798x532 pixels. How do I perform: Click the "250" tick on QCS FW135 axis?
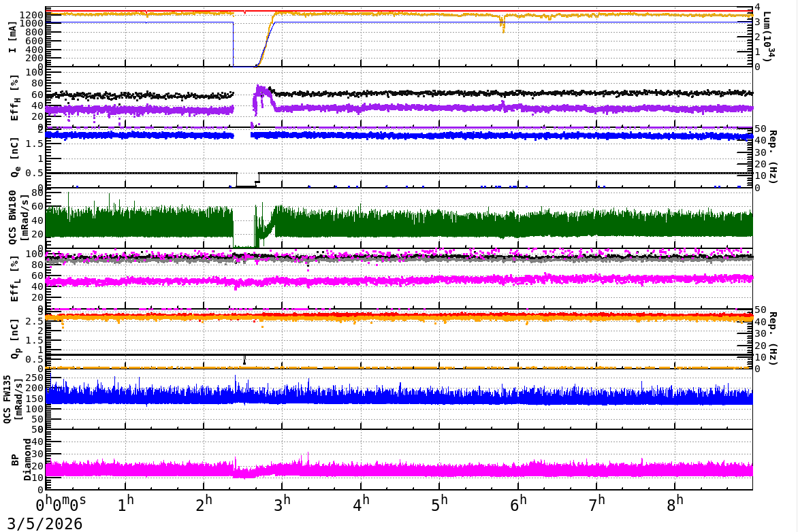point(35,378)
